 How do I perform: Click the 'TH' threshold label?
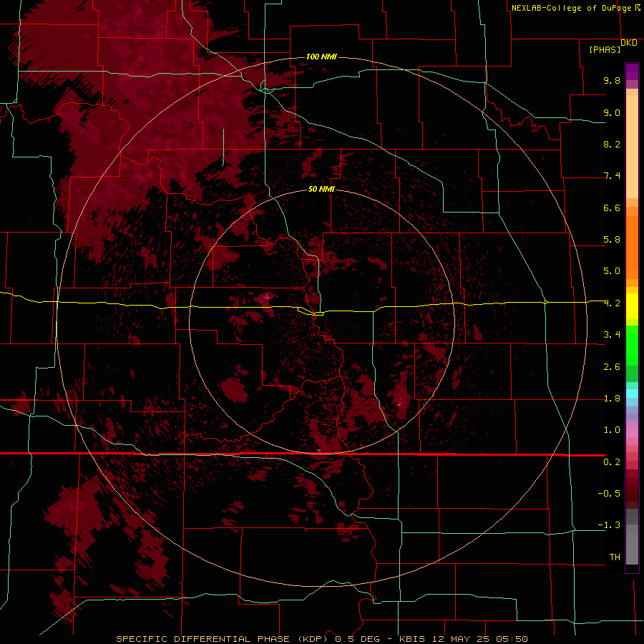tap(615, 557)
